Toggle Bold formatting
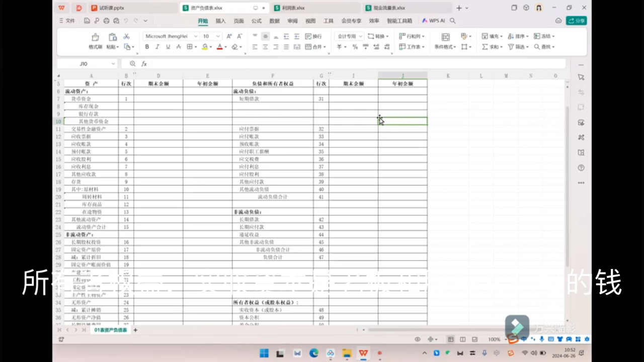Screen dimensions: 644x362 147,47
